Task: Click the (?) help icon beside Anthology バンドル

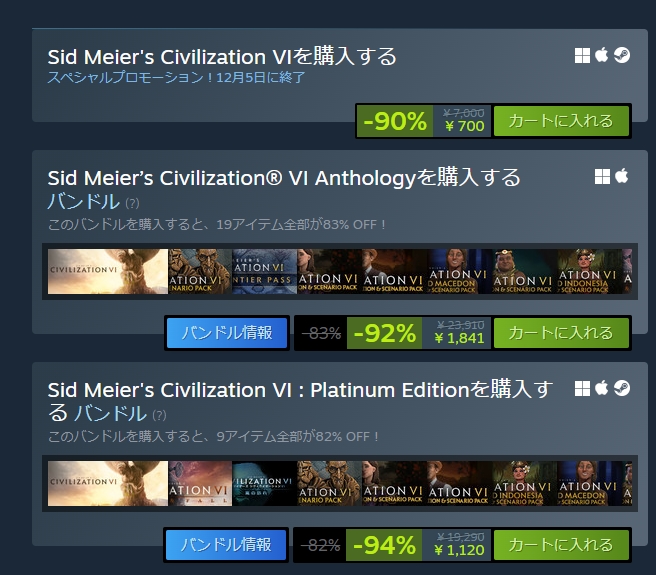Action: click(x=132, y=205)
